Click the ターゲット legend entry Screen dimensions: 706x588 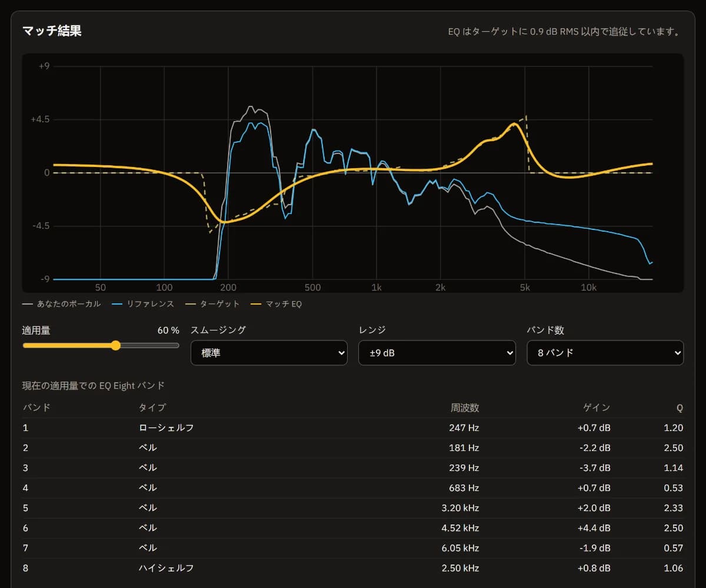[x=212, y=304]
